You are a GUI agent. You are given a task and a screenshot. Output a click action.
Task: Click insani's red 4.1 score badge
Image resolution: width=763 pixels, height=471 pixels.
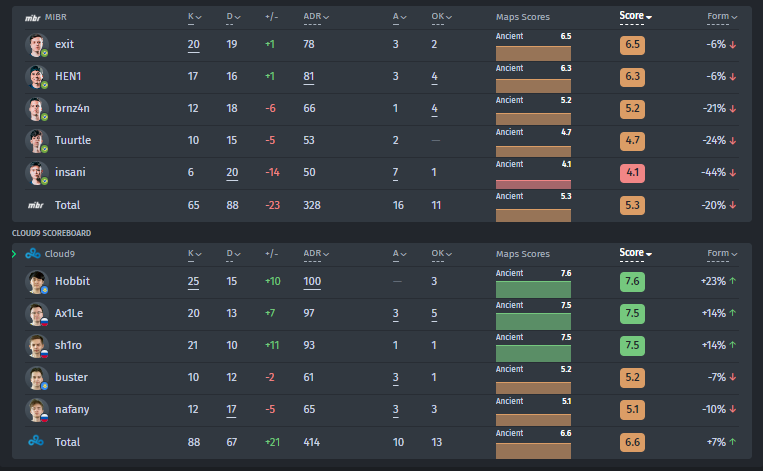tap(632, 173)
